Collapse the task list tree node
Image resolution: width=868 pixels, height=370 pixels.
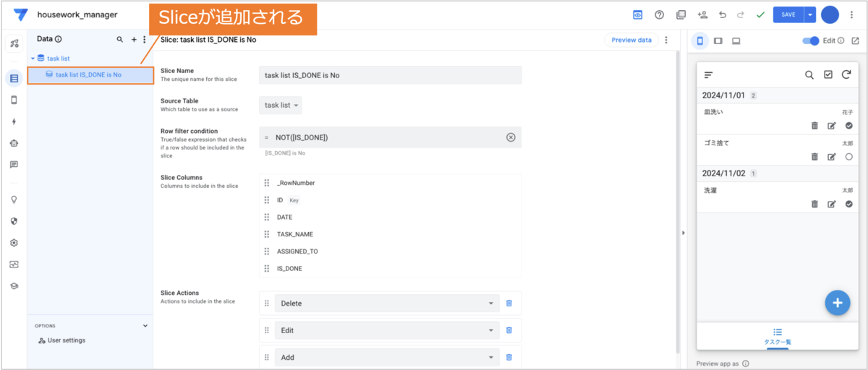33,58
